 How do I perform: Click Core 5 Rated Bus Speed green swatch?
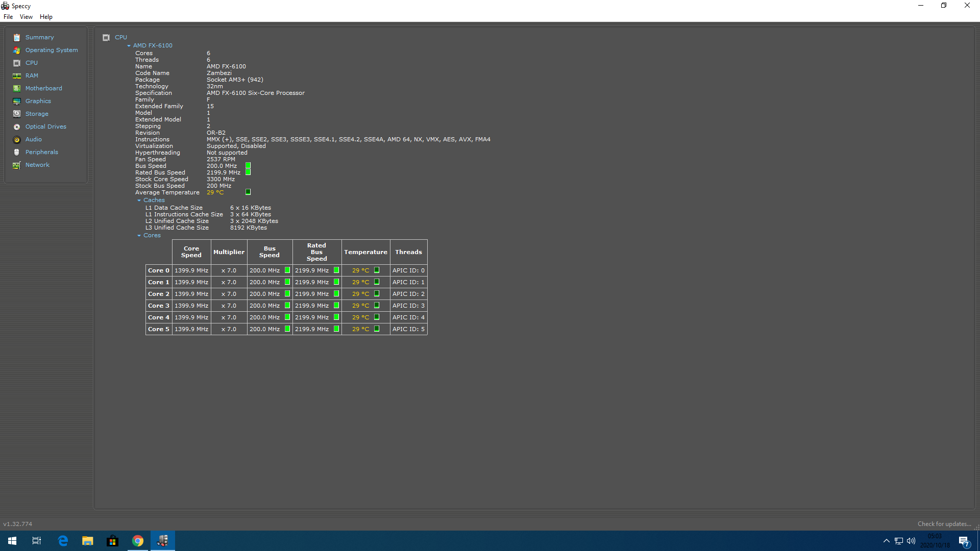[336, 329]
